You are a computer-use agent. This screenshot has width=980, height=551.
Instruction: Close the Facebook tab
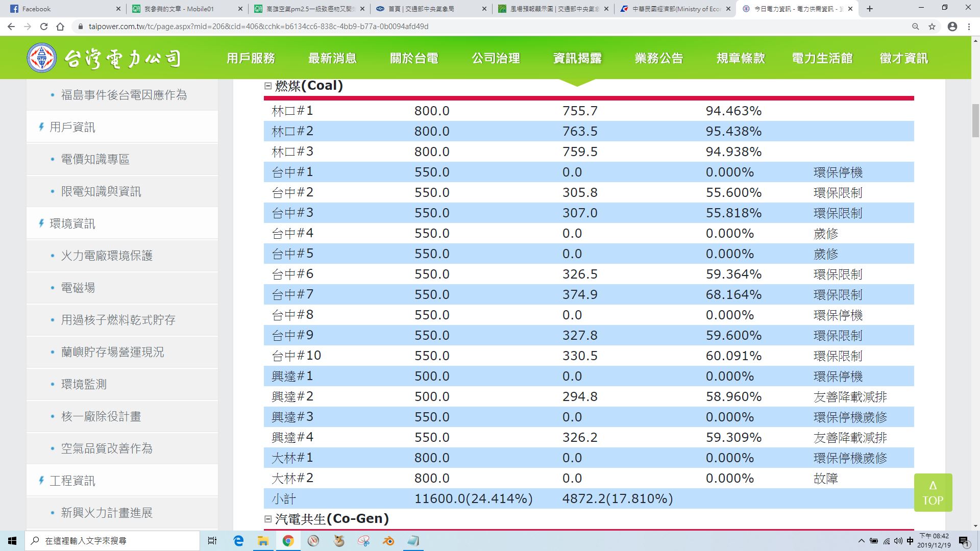point(118,9)
